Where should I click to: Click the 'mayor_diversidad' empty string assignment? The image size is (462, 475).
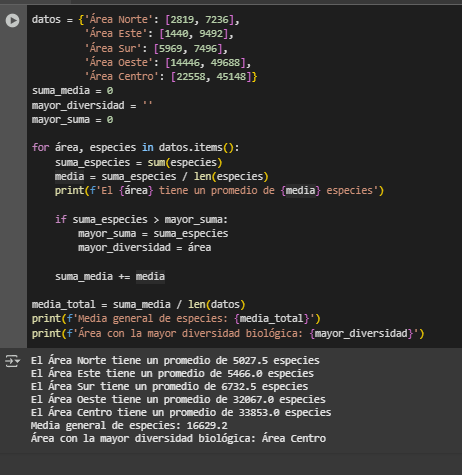[x=92, y=105]
